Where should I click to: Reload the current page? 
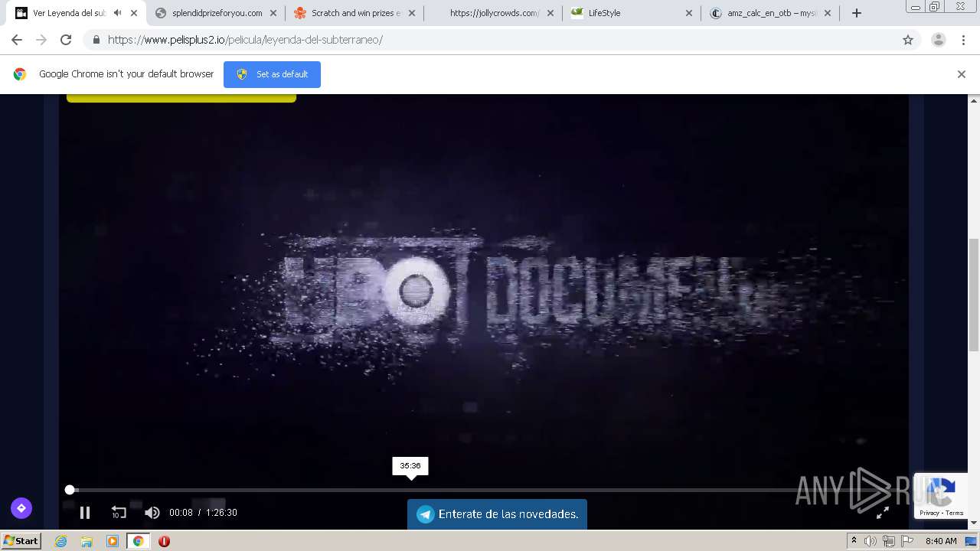66,40
